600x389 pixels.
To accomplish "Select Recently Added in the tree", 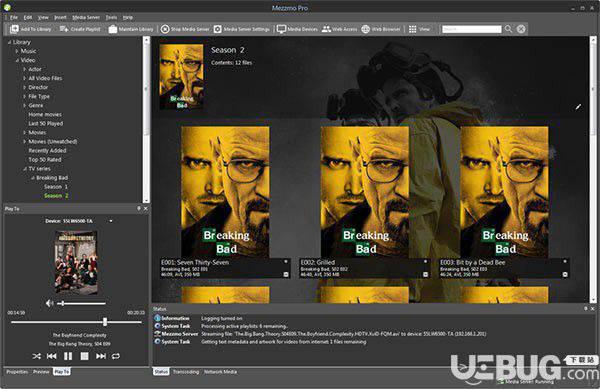I will pos(47,151).
